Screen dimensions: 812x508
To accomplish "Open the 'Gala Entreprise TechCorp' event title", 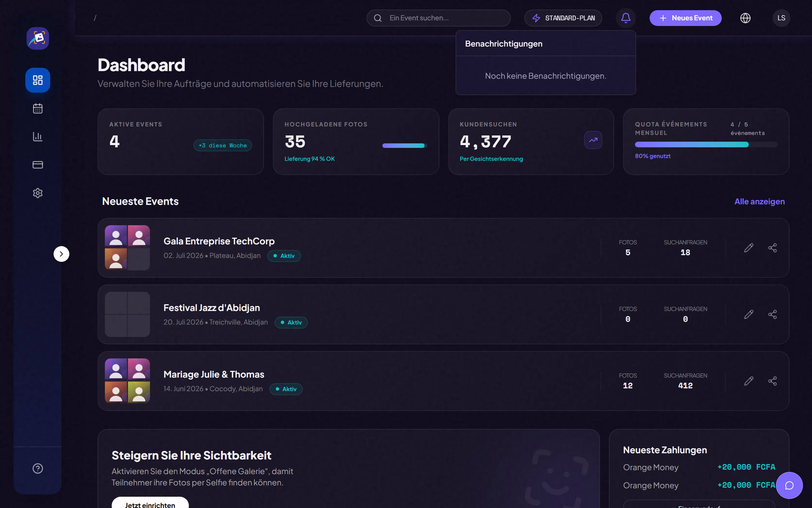I will click(x=219, y=241).
